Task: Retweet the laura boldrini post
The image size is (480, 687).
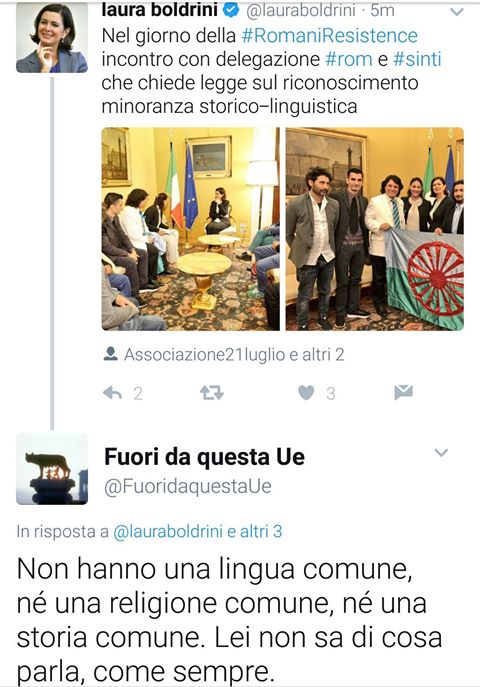Action: 212,393
